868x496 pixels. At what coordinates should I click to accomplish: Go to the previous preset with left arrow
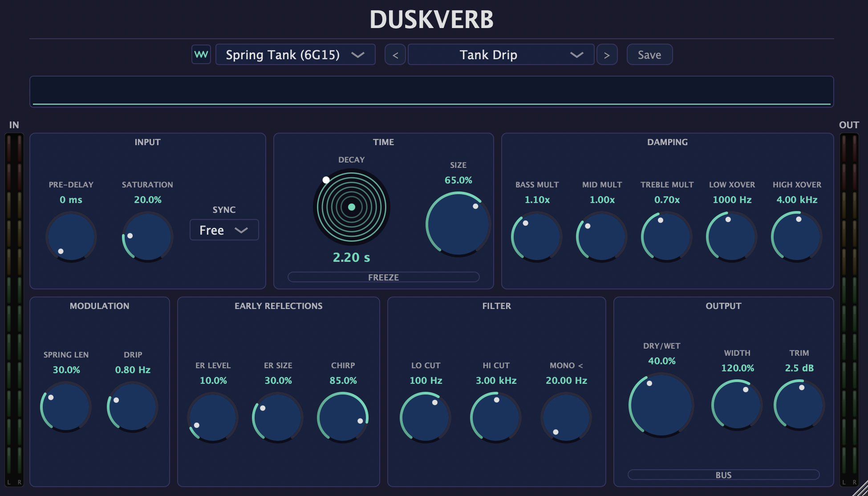point(395,54)
